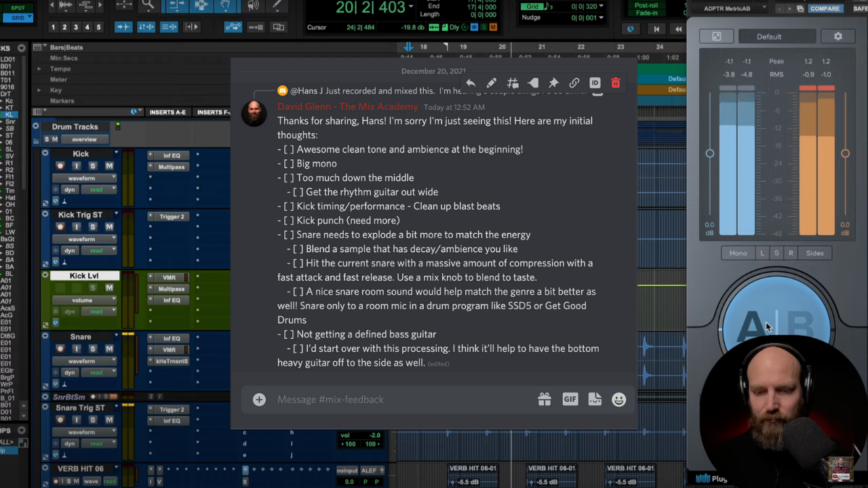Click David Glenn's Discord avatar

coord(254,113)
